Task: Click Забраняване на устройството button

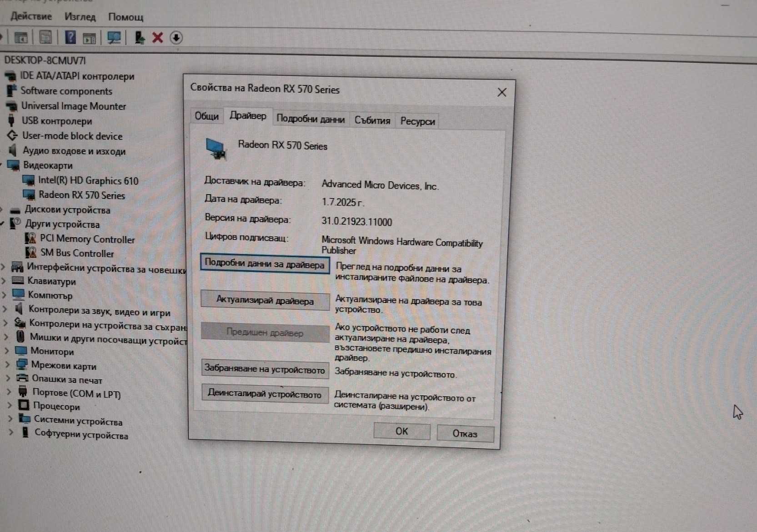Action: pyautogui.click(x=265, y=368)
